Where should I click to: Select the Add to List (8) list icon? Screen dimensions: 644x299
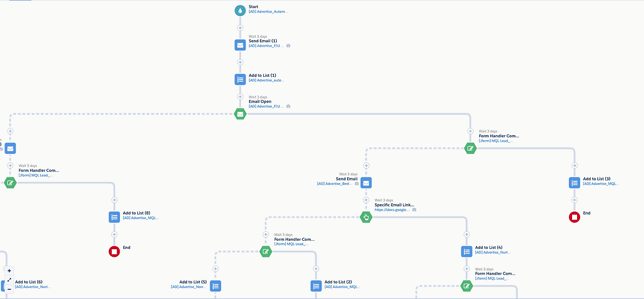click(x=114, y=217)
